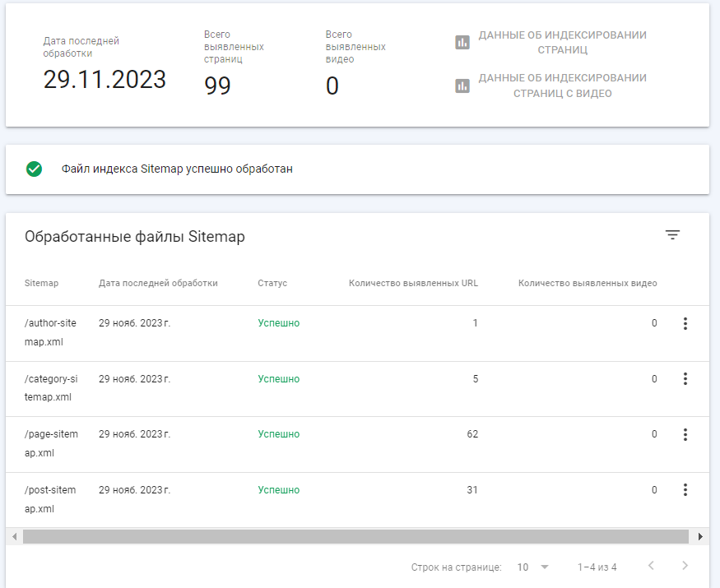Click left arrow of horizontal scrollbar

14,536
